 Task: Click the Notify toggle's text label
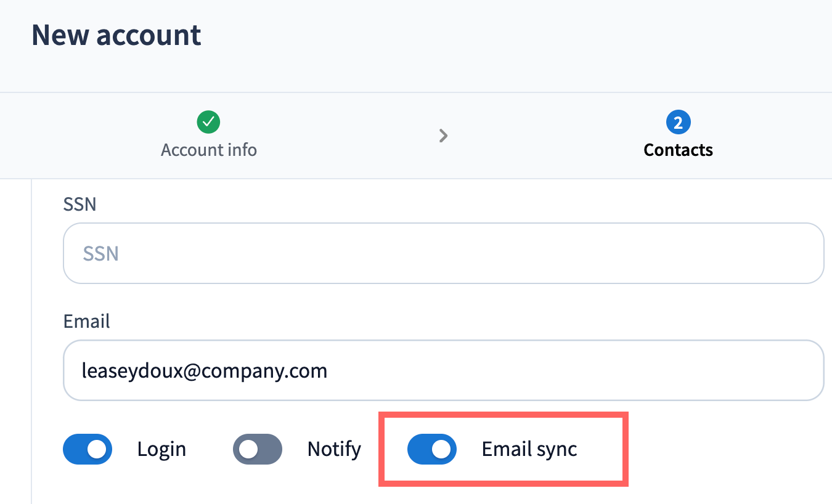tap(334, 449)
